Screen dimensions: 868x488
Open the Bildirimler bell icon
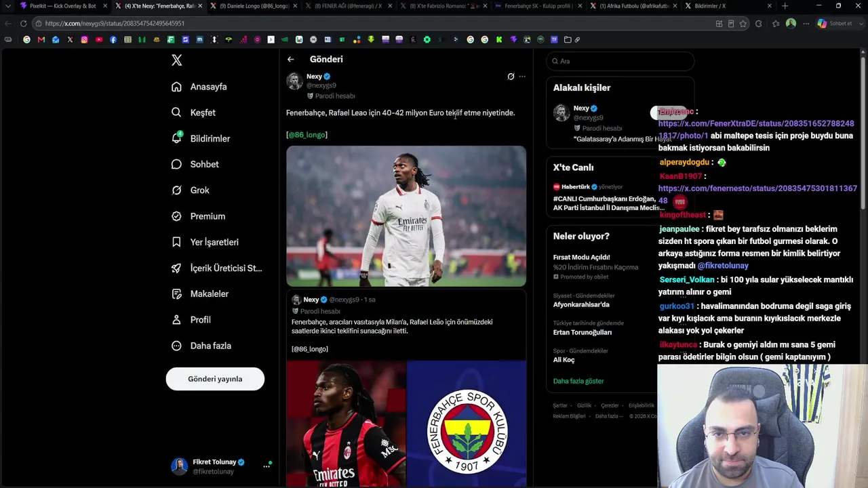(x=176, y=138)
